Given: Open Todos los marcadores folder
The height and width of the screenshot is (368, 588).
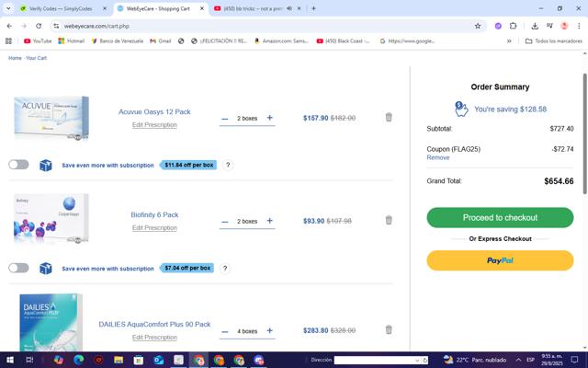Looking at the screenshot, I should pyautogui.click(x=554, y=40).
